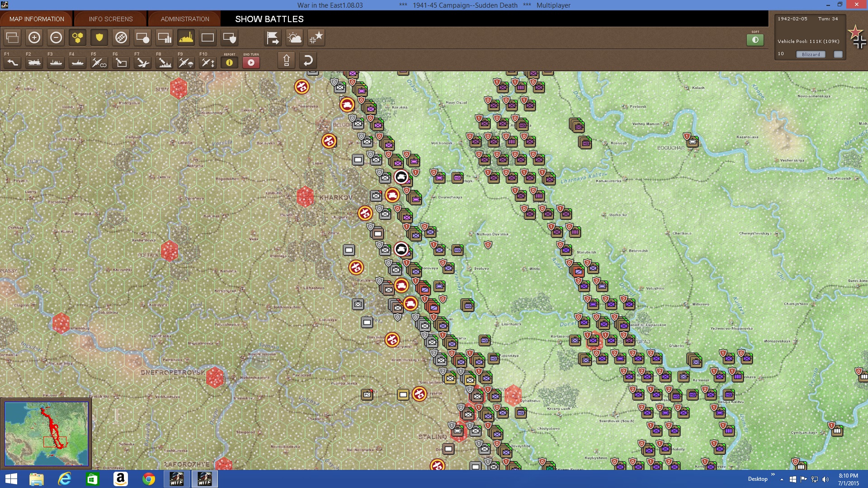Open the Windows Store taskbar icon

(93, 479)
